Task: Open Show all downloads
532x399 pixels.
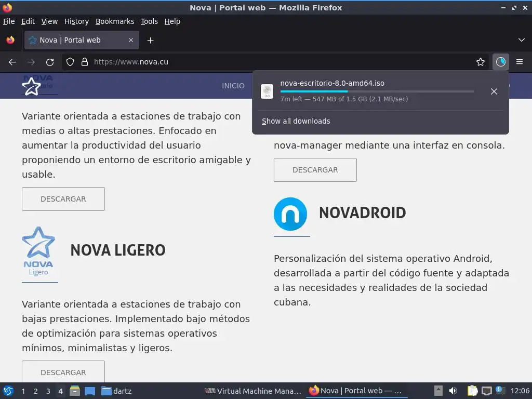Action: [x=296, y=121]
